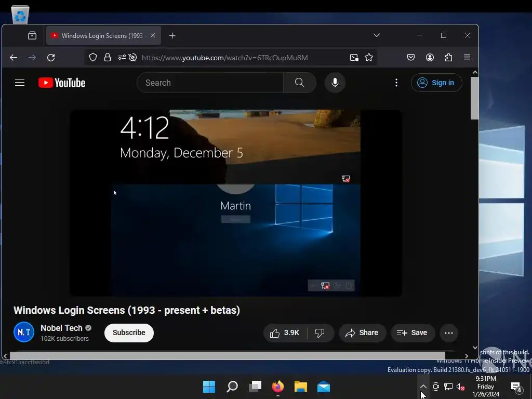Click into the YouTube Search box

tap(210, 83)
